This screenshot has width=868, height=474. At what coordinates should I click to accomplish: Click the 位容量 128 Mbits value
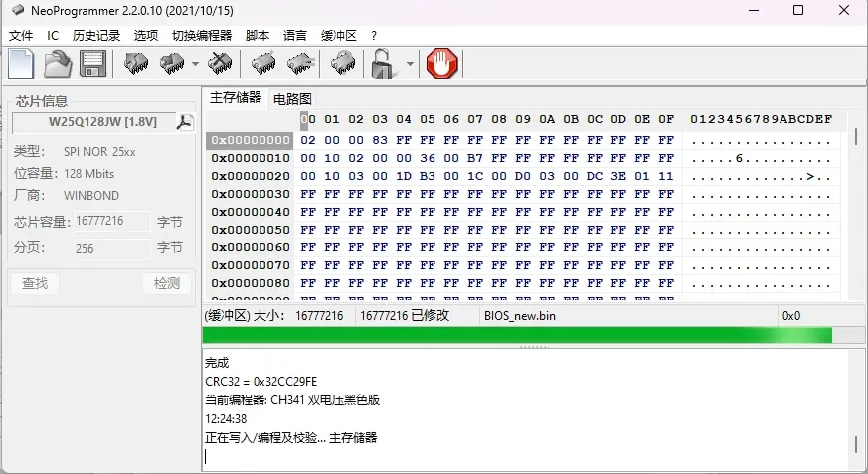(x=89, y=174)
